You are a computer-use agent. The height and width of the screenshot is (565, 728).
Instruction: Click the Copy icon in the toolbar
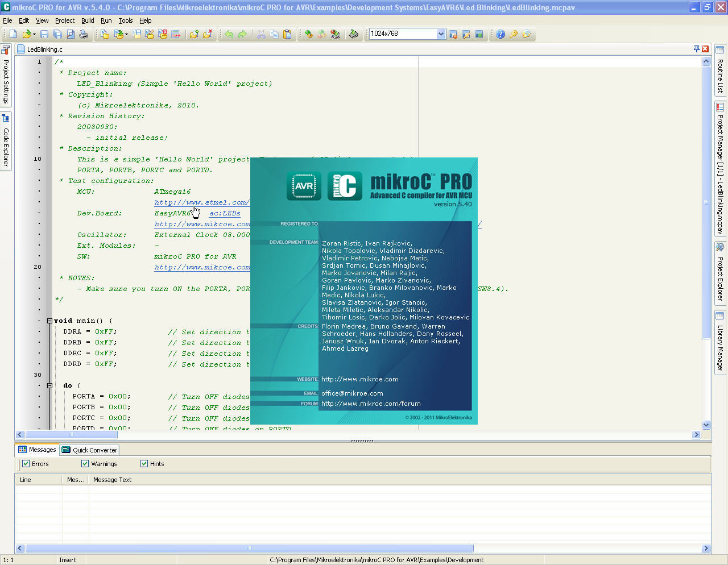click(274, 34)
